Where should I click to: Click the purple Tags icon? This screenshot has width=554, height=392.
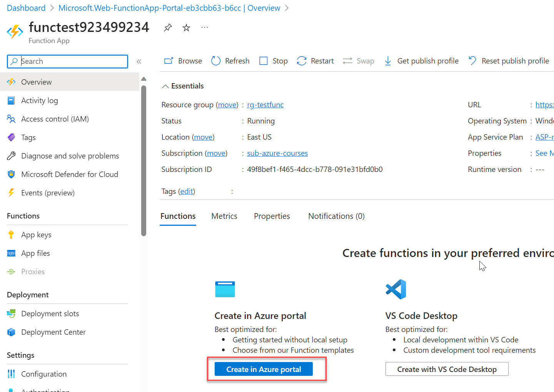pos(11,137)
